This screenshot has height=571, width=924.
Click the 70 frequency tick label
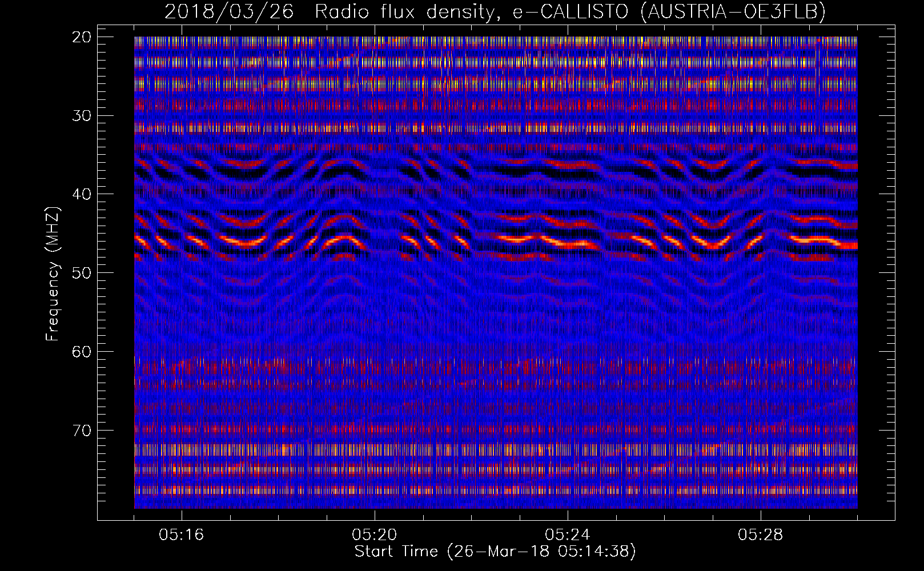(x=82, y=430)
